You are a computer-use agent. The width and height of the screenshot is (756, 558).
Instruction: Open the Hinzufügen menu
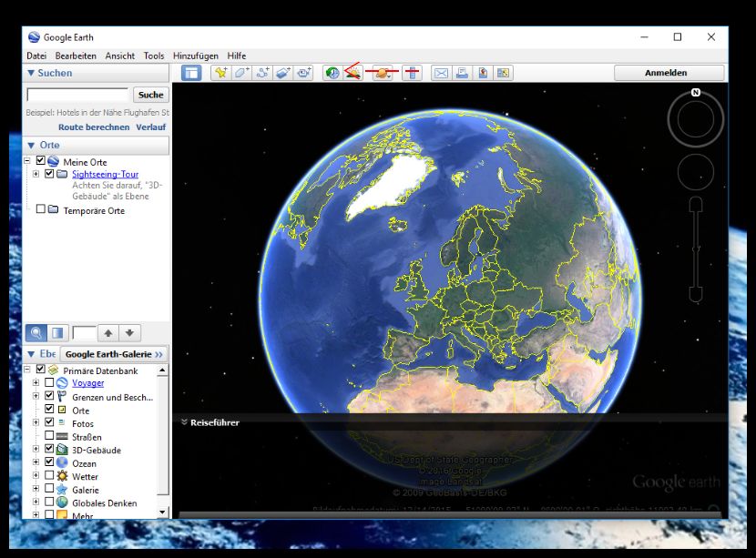pos(195,56)
